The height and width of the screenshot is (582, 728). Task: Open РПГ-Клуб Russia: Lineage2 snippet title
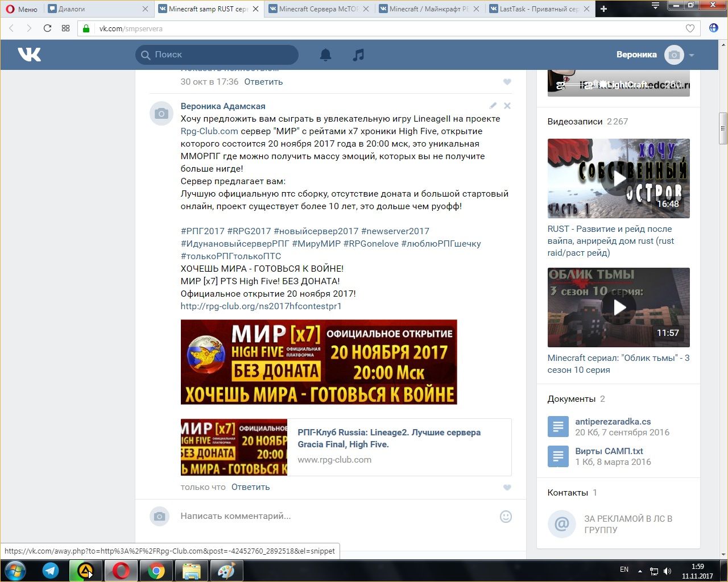coord(389,438)
